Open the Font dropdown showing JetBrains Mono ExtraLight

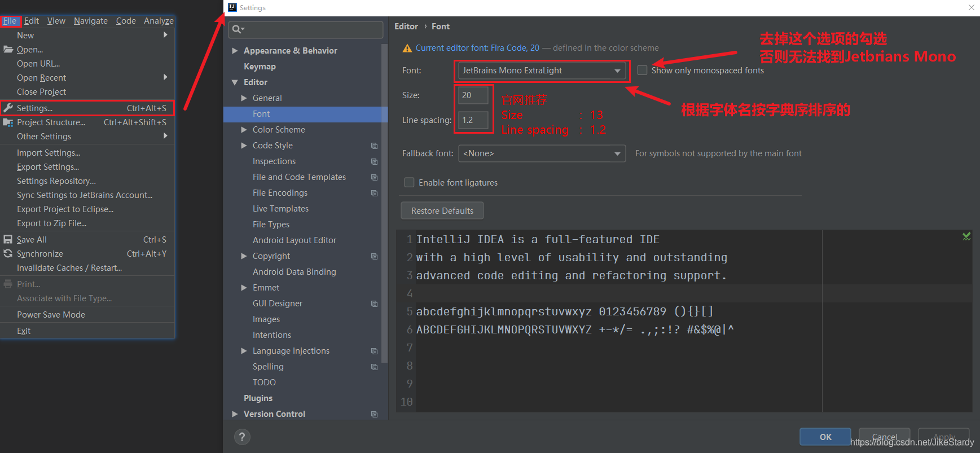coord(542,71)
